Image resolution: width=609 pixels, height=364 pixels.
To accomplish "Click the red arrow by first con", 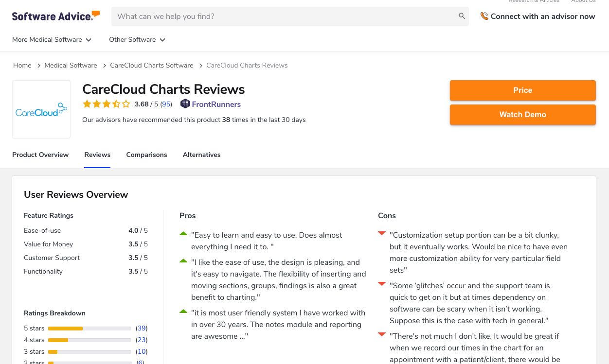I will point(382,234).
